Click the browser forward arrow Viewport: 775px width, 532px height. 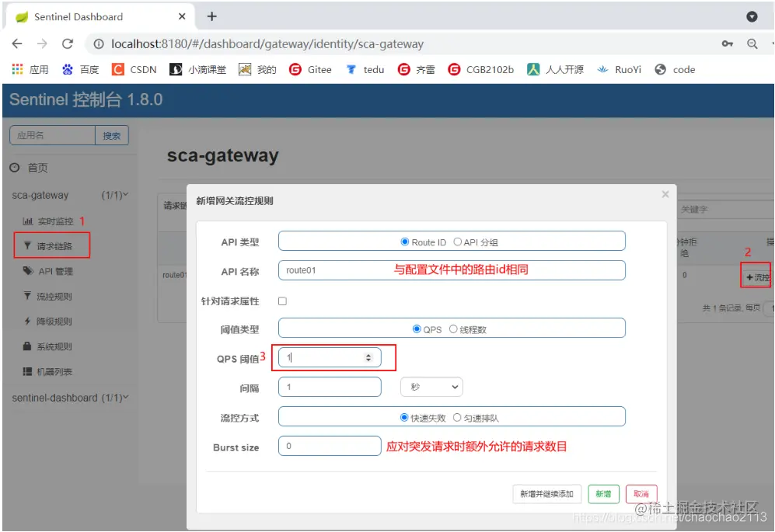click(x=42, y=44)
